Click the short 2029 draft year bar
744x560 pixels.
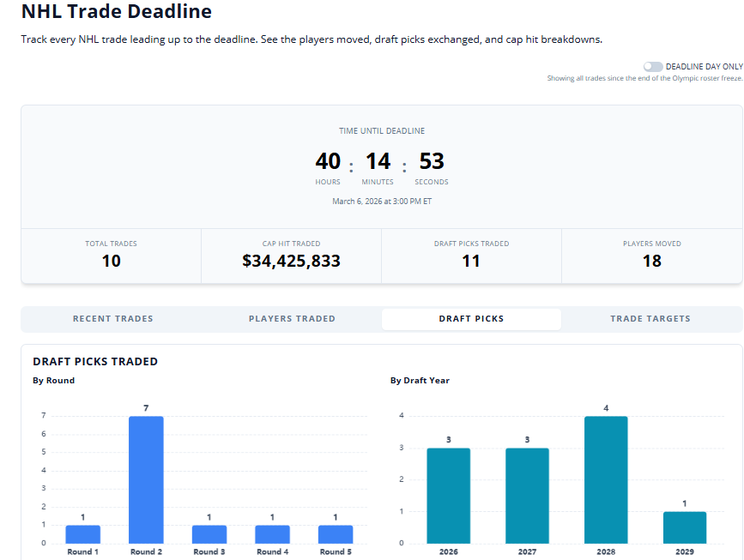(x=685, y=527)
